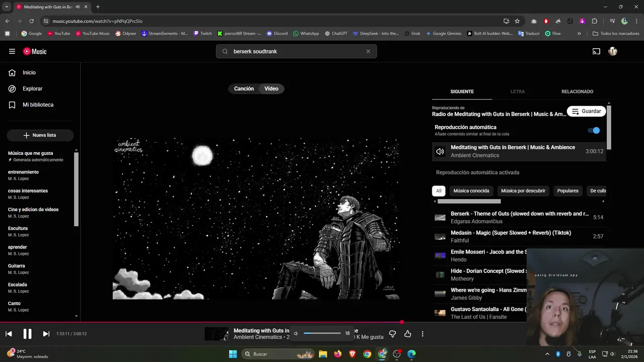The width and height of the screenshot is (644, 362).
Task: Adjust the volume slider
Action: pyautogui.click(x=322, y=333)
